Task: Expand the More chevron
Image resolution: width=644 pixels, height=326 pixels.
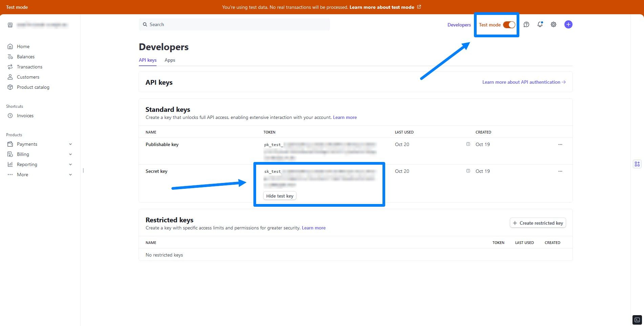Action: (70, 175)
